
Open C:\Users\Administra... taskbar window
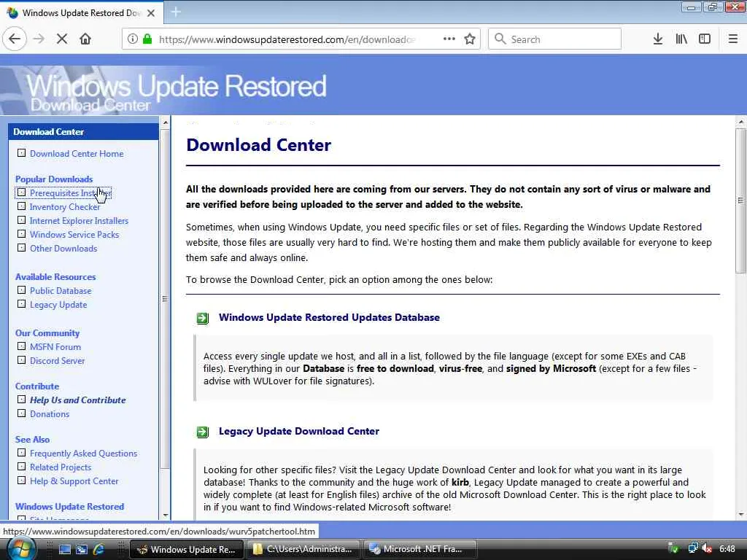[x=303, y=550]
